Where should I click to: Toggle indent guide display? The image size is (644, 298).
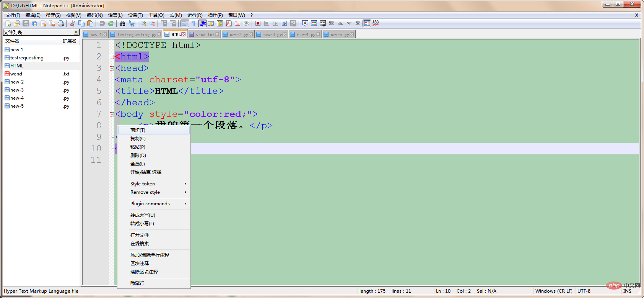202,23
